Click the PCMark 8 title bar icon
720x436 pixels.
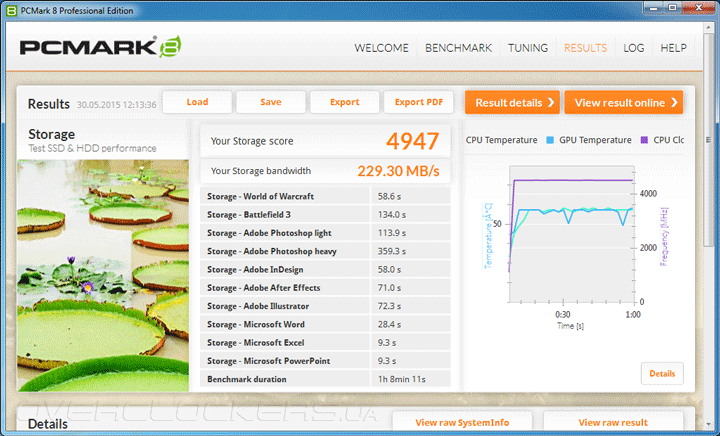11,10
